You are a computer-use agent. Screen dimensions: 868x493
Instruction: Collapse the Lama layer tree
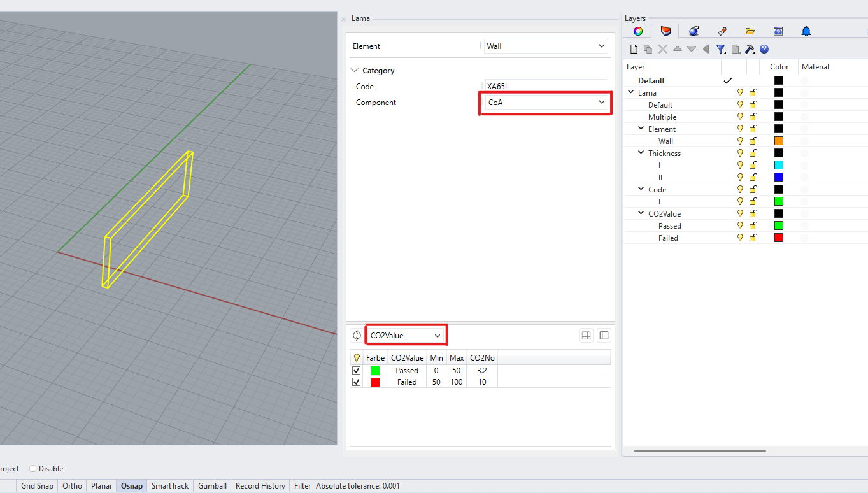[631, 92]
